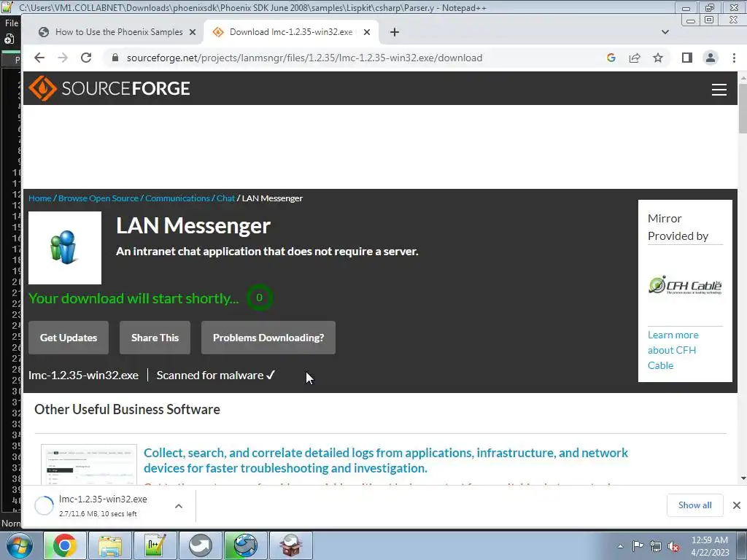Viewport: 747px width, 560px height.
Task: Open Browse Open Source breadcrumb
Action: point(98,198)
